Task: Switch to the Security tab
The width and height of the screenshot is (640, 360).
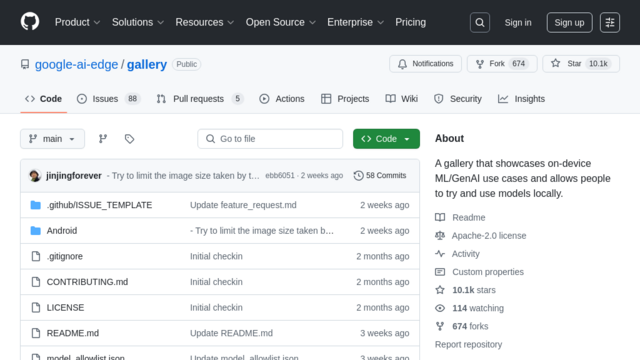Action: click(x=458, y=99)
